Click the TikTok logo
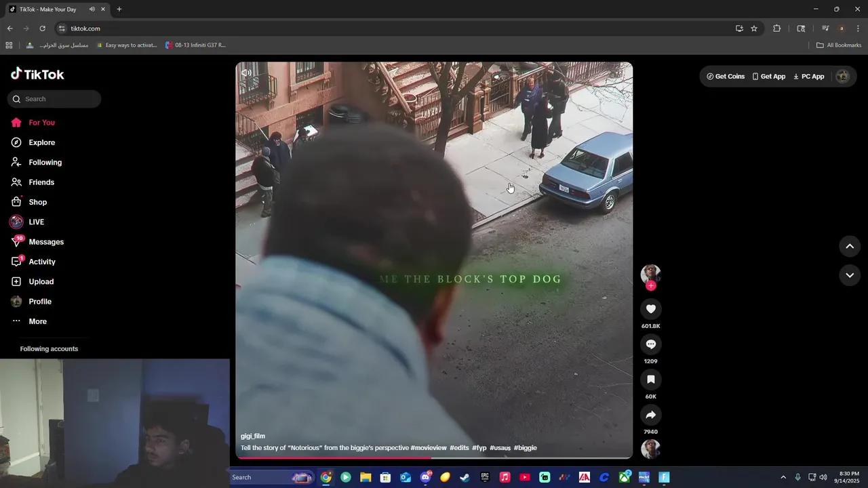The image size is (868, 488). (x=37, y=74)
